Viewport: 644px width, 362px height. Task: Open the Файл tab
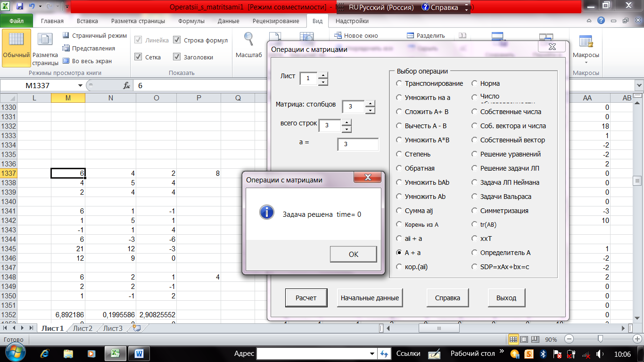(x=17, y=21)
